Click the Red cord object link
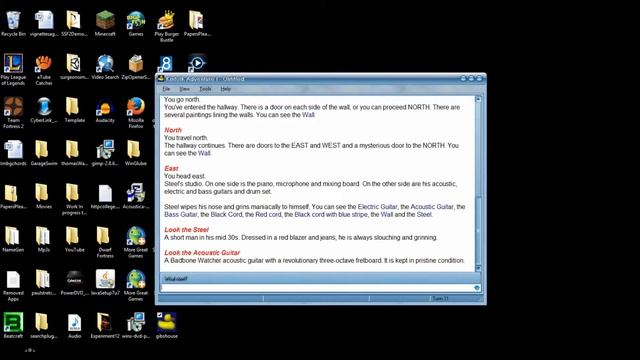The height and width of the screenshot is (360, 640). point(268,214)
